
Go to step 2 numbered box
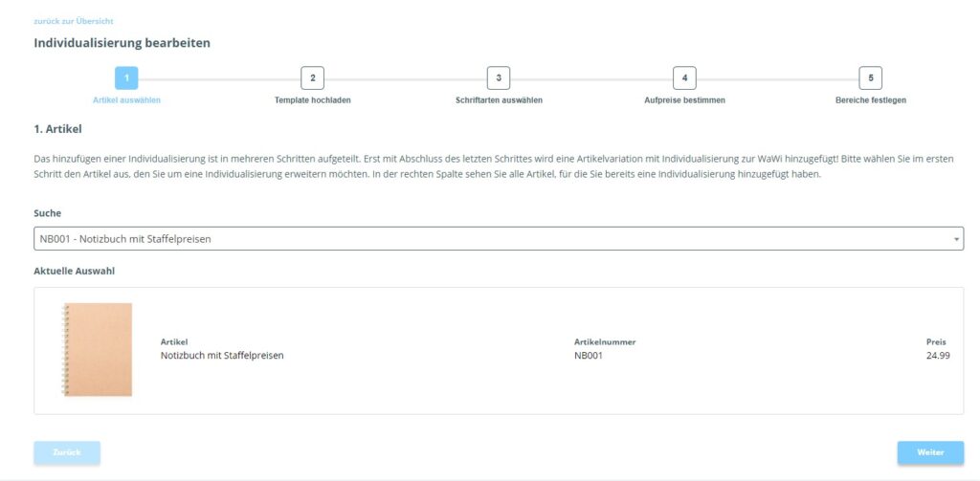click(312, 78)
